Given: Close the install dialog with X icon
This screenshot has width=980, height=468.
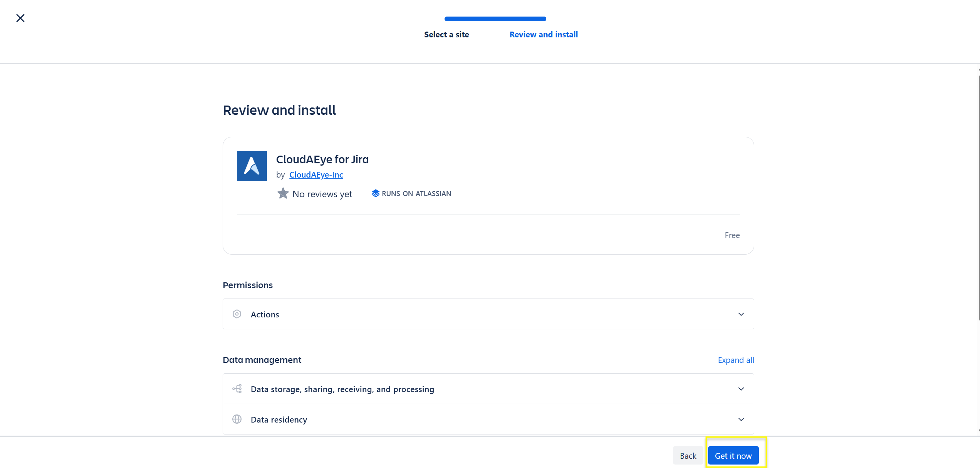Looking at the screenshot, I should tap(20, 18).
